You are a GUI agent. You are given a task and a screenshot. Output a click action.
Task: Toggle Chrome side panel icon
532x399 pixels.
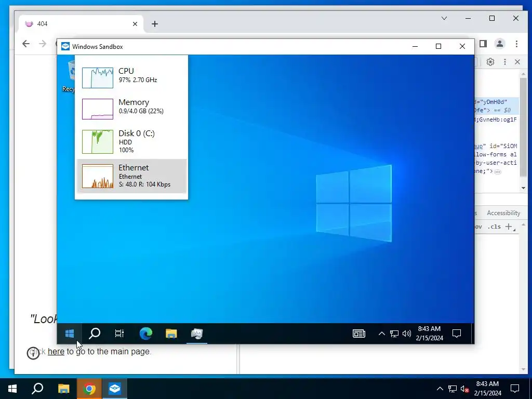pyautogui.click(x=483, y=44)
